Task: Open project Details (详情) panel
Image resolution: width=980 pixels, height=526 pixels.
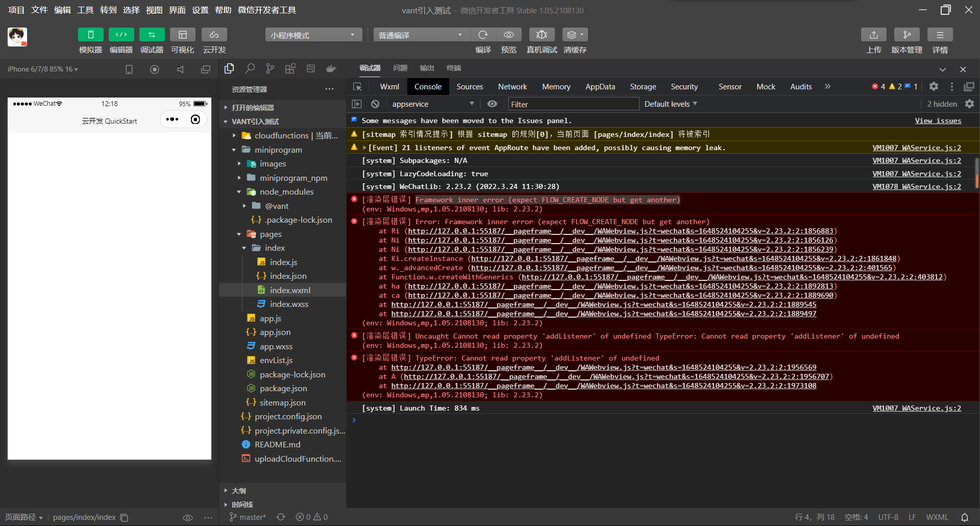Action: 940,35
